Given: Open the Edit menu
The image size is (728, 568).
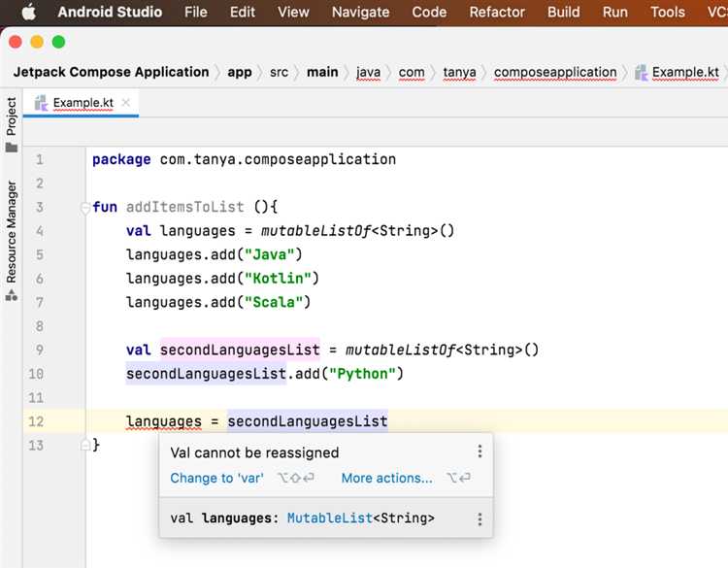Looking at the screenshot, I should [243, 12].
